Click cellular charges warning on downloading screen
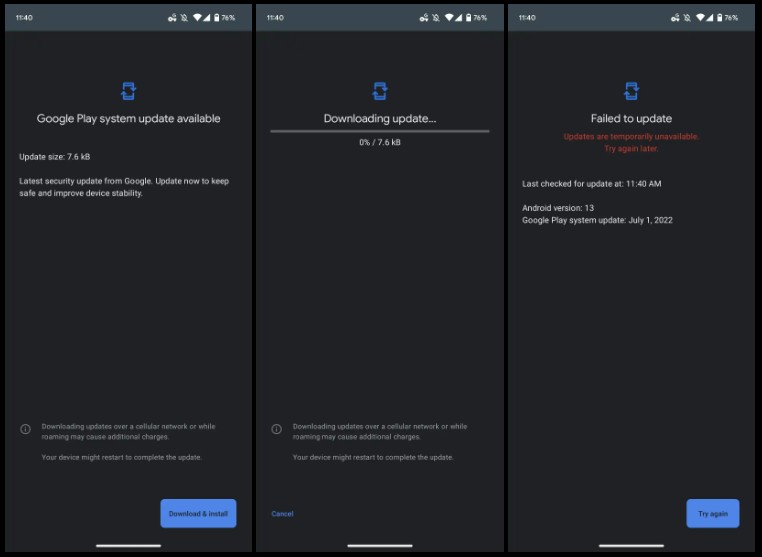This screenshot has width=762, height=557. tap(380, 432)
